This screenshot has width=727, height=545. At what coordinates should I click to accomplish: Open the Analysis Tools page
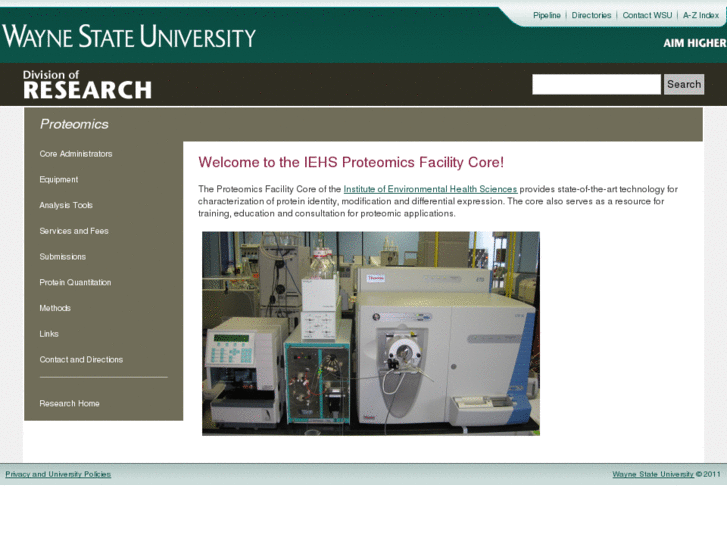pyautogui.click(x=66, y=205)
